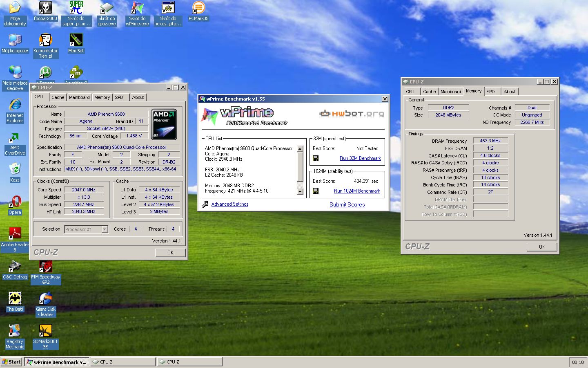The height and width of the screenshot is (368, 588).
Task: Run the 32M Benchmark
Action: (x=360, y=158)
